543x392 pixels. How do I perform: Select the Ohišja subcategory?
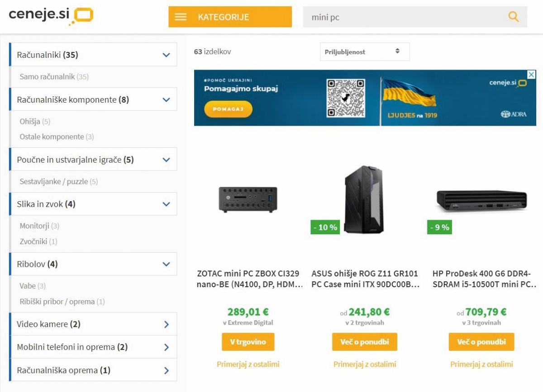(35, 122)
